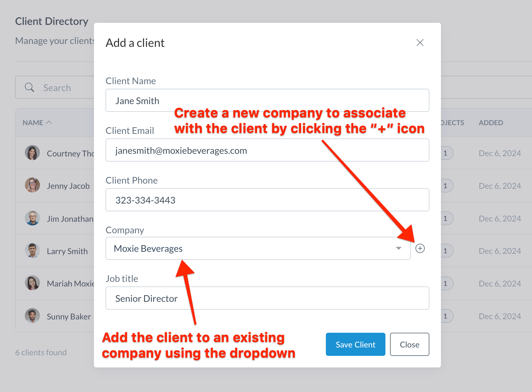Sort by the ADDED column header

(x=491, y=123)
